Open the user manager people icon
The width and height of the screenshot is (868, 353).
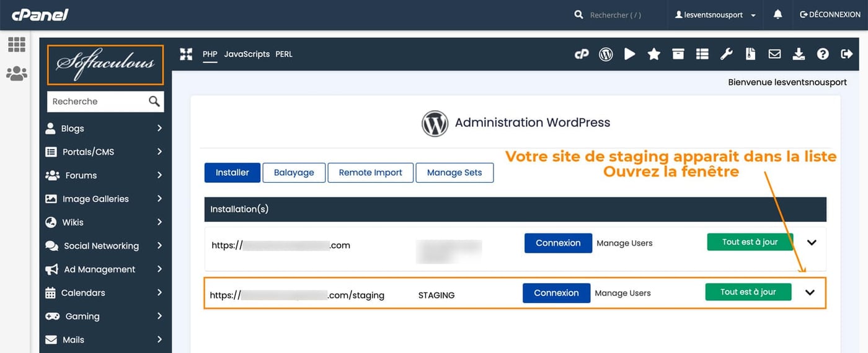(17, 74)
